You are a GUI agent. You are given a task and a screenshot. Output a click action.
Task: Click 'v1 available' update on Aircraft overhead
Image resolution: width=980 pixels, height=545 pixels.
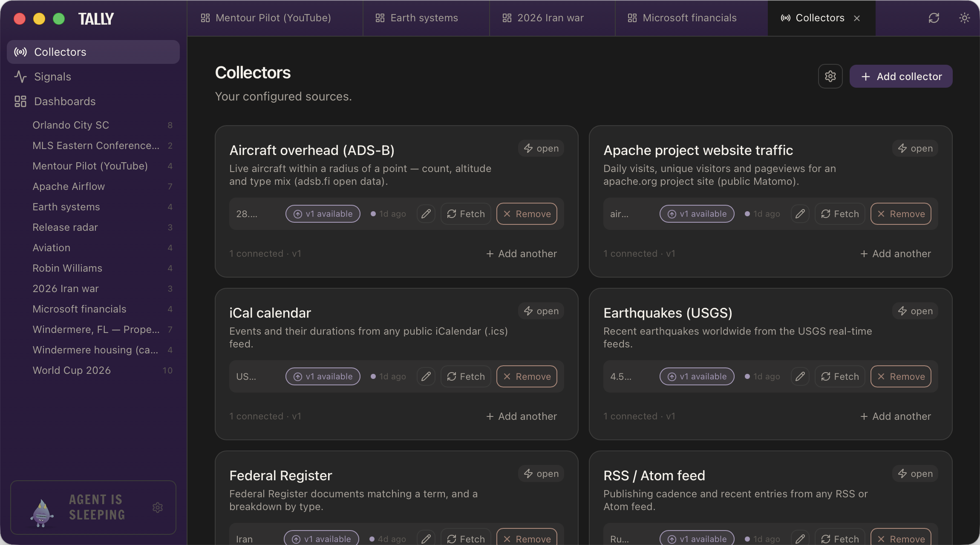coord(323,214)
